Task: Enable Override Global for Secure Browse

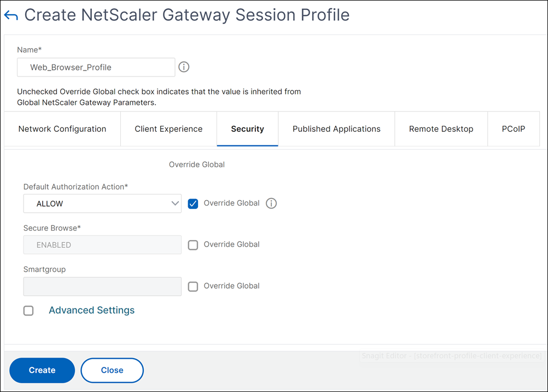Action: 193,244
